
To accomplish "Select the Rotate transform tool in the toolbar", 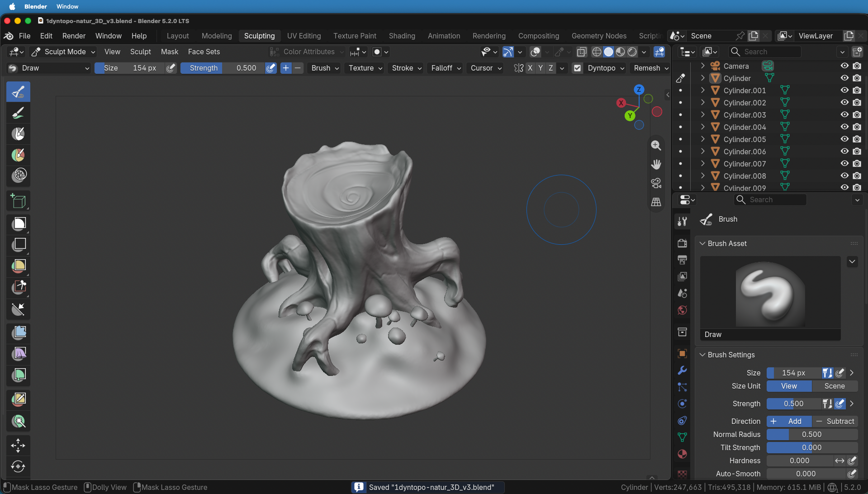I will pyautogui.click(x=18, y=466).
